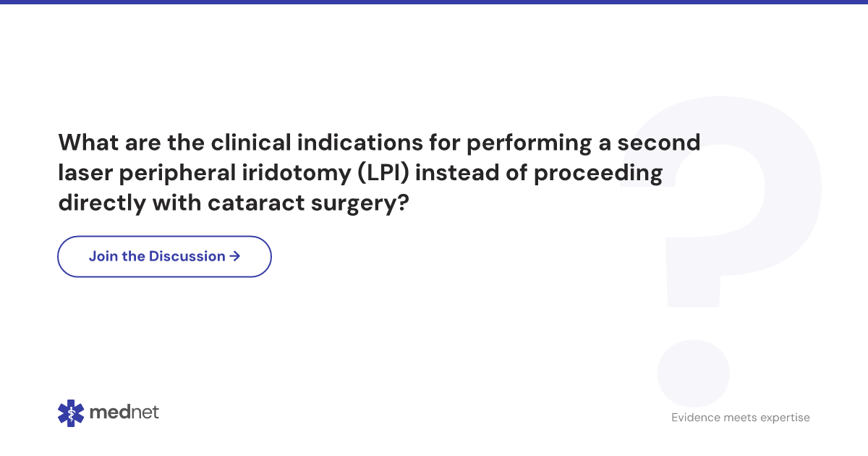Click the word Join in the button

click(103, 256)
